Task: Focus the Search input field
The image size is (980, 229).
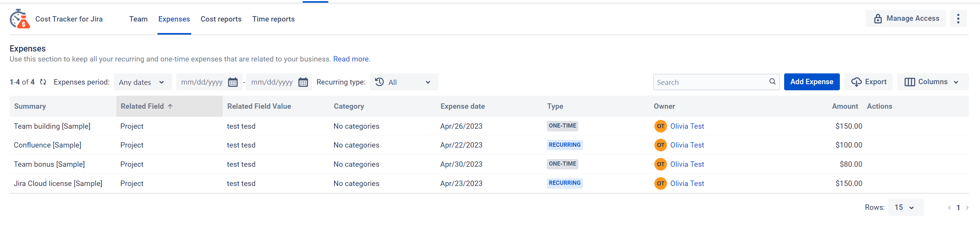Action: [x=716, y=82]
